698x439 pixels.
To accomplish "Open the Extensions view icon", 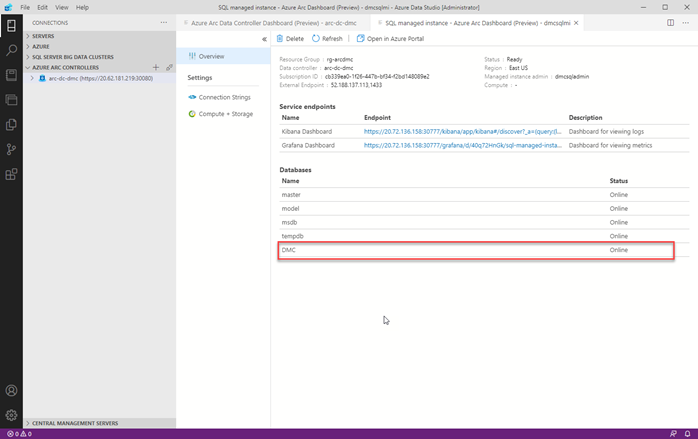I will tap(11, 174).
